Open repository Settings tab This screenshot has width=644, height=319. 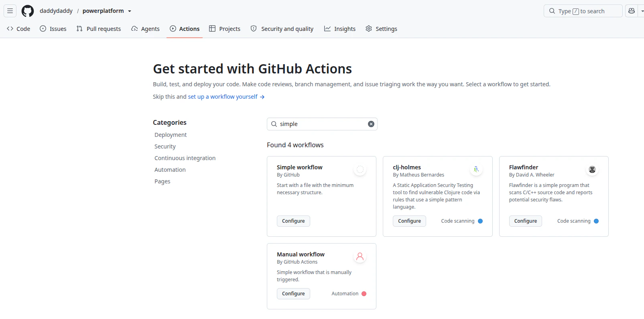click(382, 29)
